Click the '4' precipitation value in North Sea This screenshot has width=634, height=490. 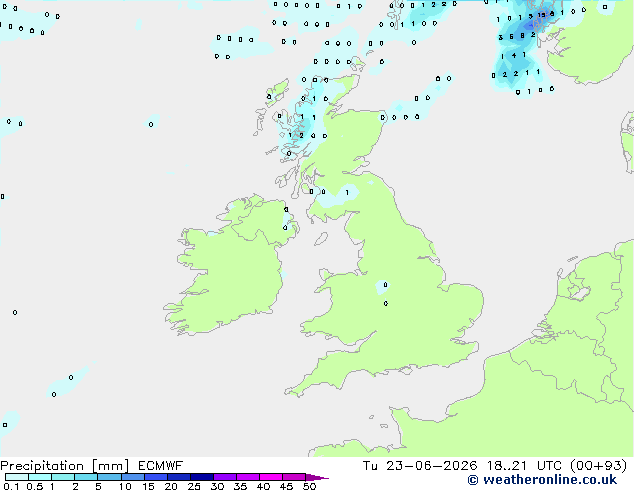(x=514, y=55)
